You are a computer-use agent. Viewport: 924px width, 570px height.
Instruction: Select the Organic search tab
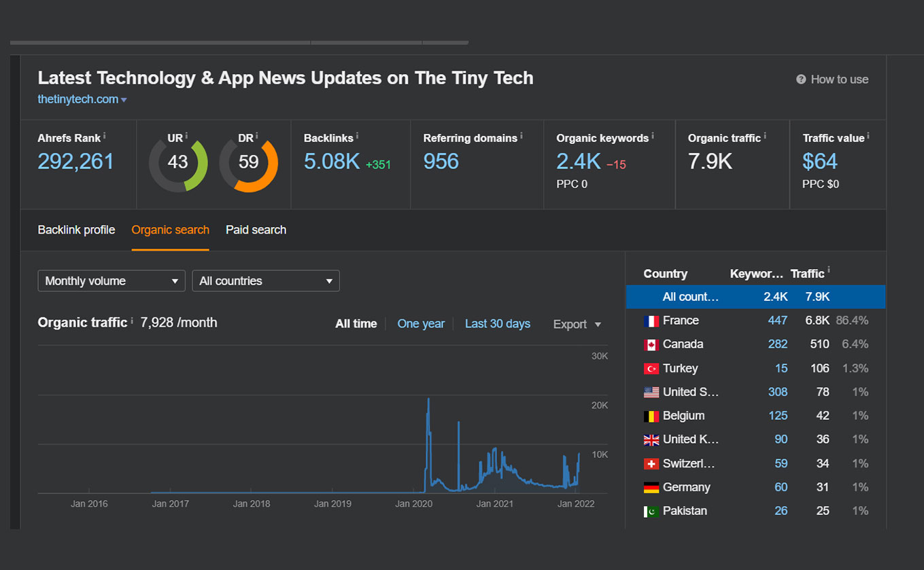(170, 230)
